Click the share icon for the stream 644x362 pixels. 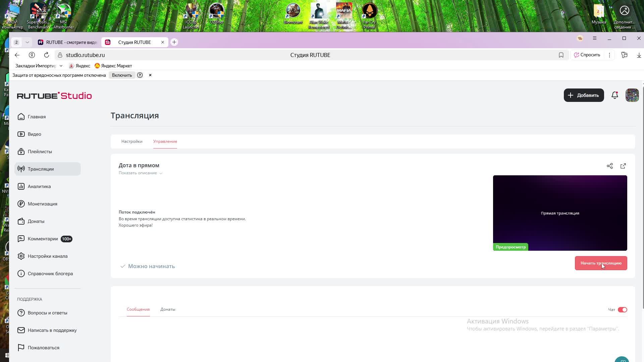[x=609, y=166]
